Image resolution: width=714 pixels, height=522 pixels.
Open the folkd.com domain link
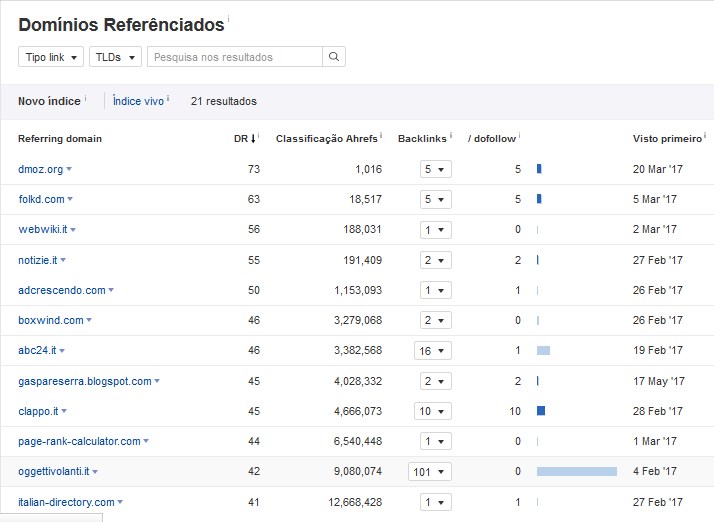pos(41,200)
